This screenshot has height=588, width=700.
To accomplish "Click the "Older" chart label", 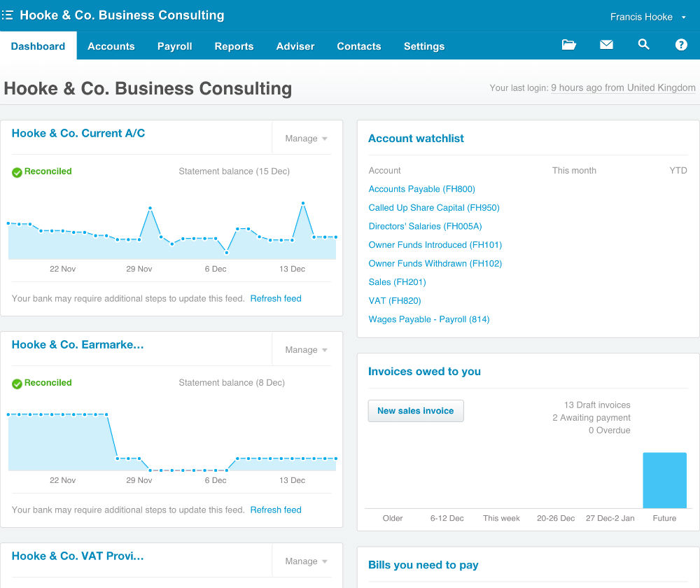I will (x=393, y=519).
